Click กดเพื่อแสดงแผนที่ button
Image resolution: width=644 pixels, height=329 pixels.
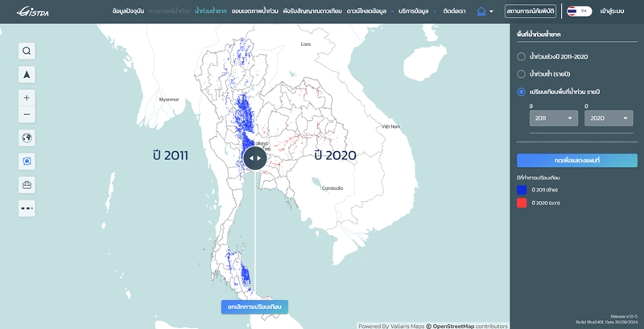[x=576, y=160]
